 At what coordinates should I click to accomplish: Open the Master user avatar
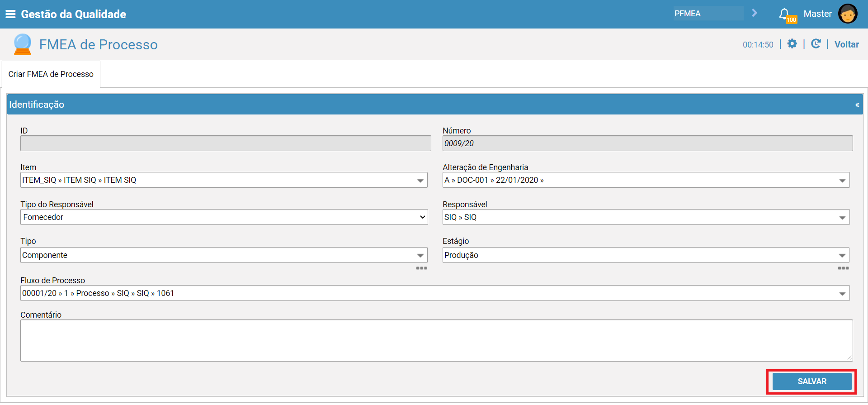848,14
